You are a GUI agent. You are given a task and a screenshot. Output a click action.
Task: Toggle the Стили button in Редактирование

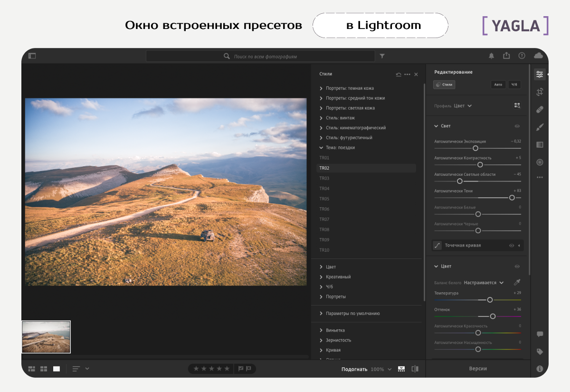(x=445, y=85)
